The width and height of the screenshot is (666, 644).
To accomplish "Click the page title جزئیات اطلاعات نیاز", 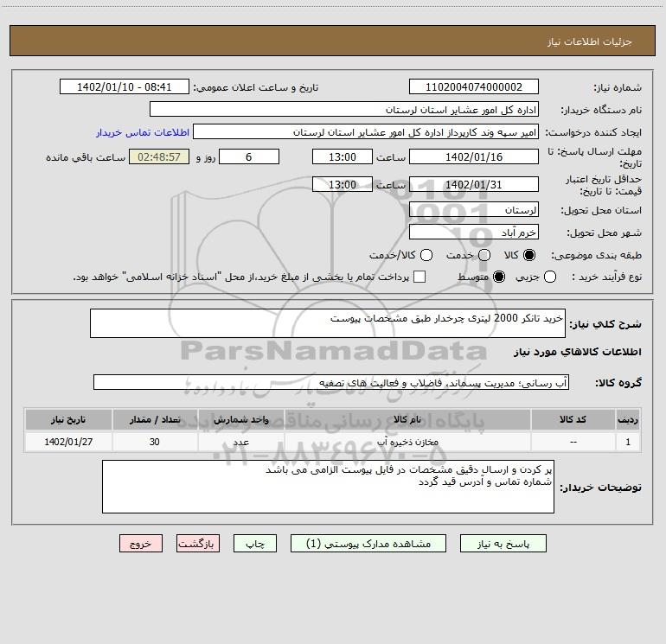I will click(x=590, y=41).
